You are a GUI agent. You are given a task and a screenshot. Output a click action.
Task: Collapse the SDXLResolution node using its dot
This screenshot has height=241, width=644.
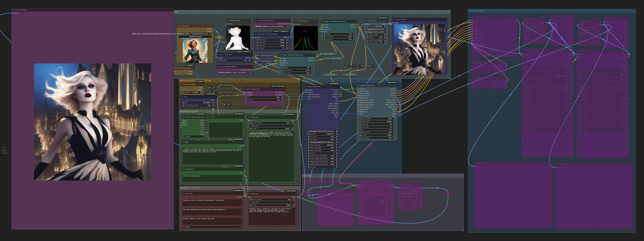182,84
